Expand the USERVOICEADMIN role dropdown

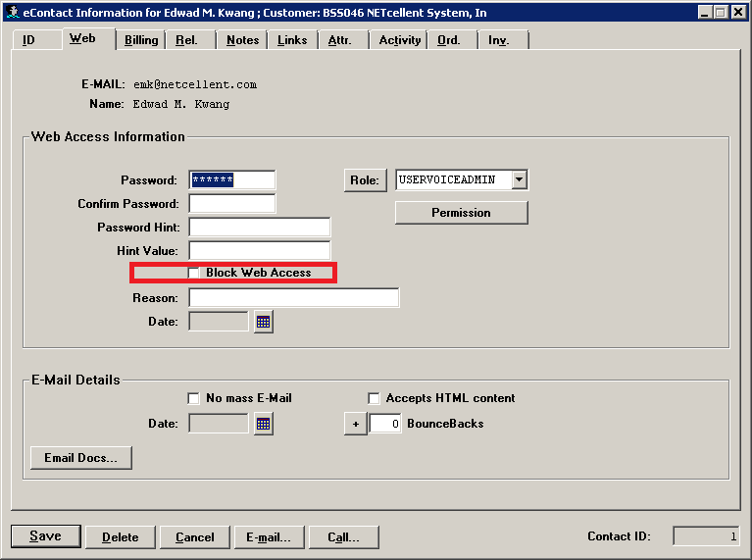click(x=520, y=180)
